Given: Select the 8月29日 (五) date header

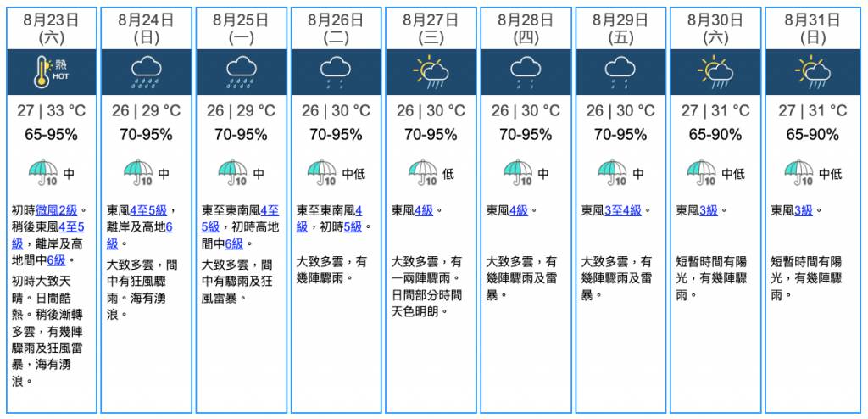Looking at the screenshot, I should (x=620, y=29).
